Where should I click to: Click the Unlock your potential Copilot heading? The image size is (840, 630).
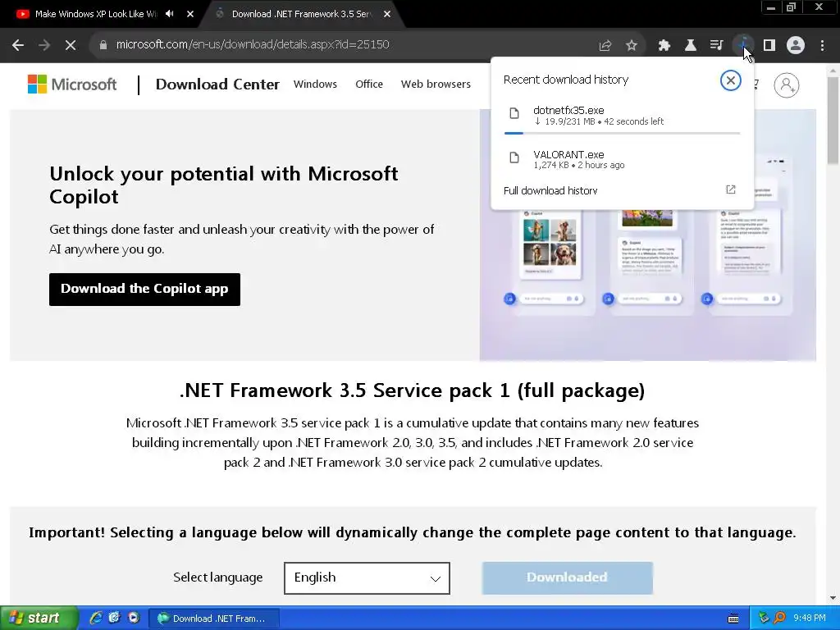[224, 185]
